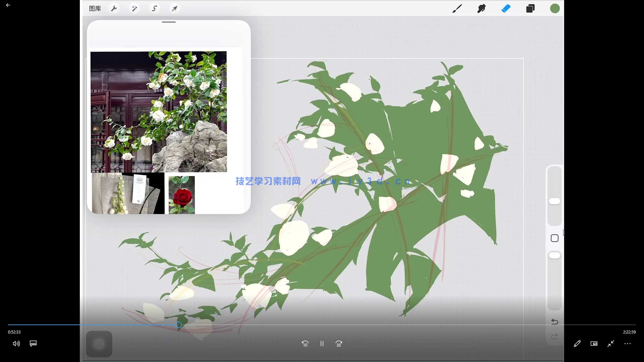Select the Smudge tool

pos(481,8)
